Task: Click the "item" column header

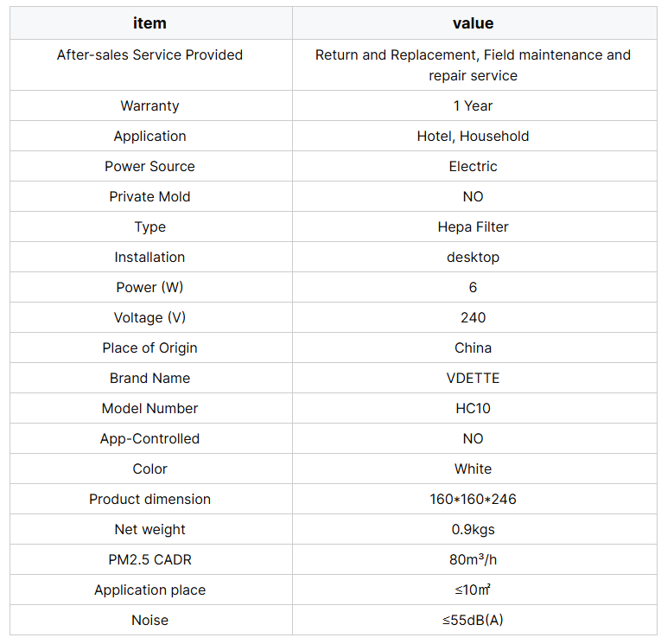Action: [x=149, y=23]
